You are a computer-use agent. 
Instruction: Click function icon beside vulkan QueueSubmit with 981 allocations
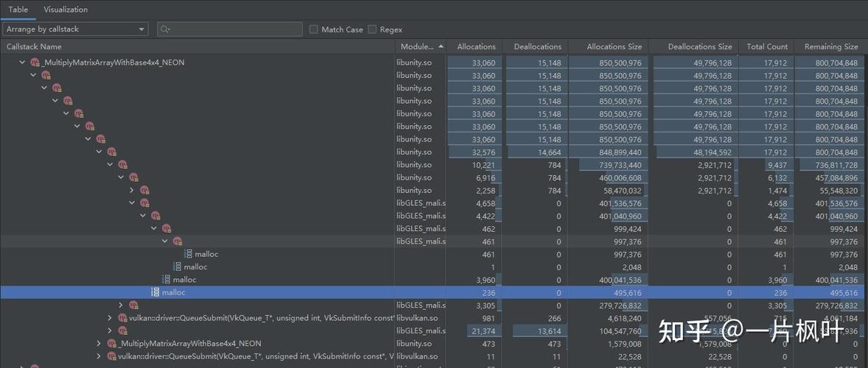click(123, 318)
